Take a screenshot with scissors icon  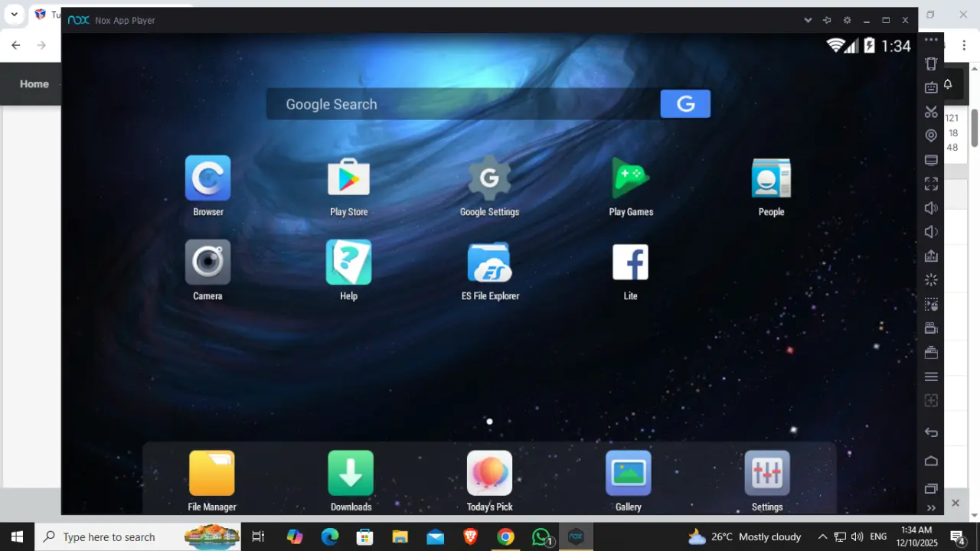(931, 112)
